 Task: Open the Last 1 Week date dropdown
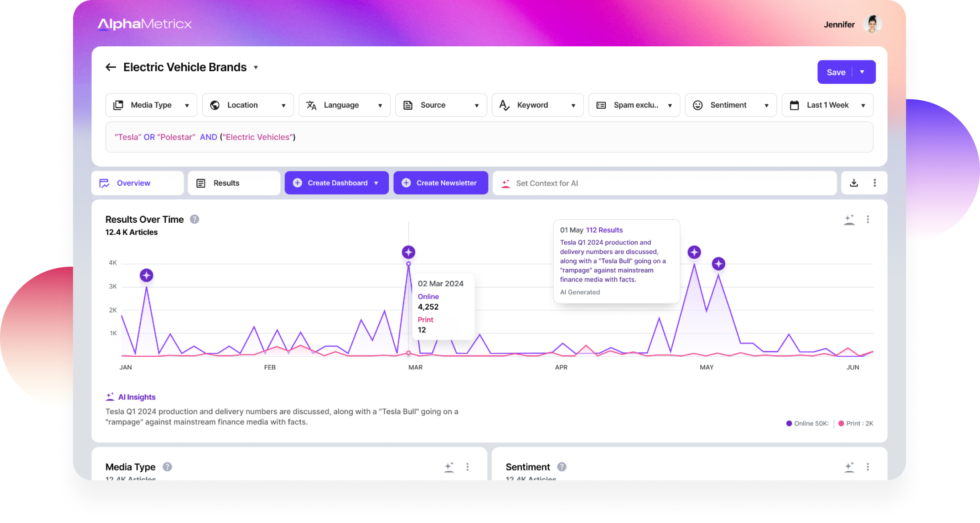click(x=828, y=105)
